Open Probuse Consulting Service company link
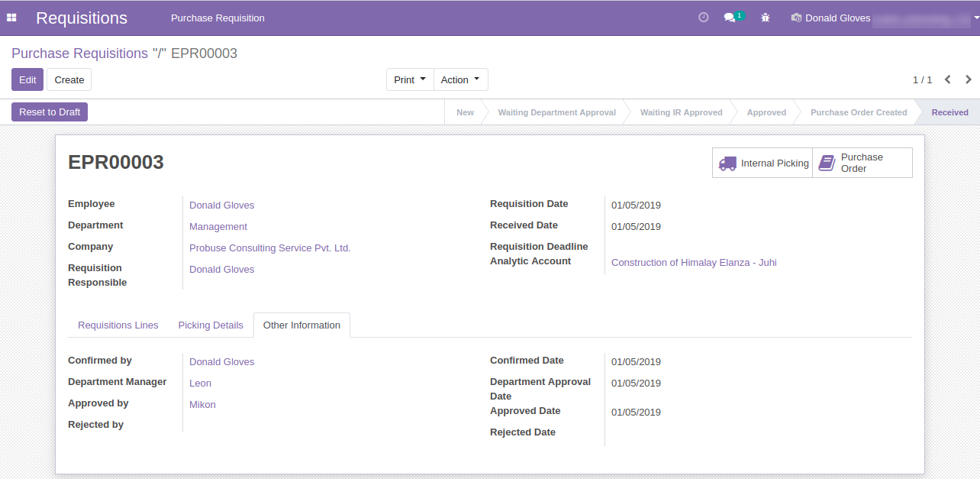The height and width of the screenshot is (479, 980). (270, 248)
